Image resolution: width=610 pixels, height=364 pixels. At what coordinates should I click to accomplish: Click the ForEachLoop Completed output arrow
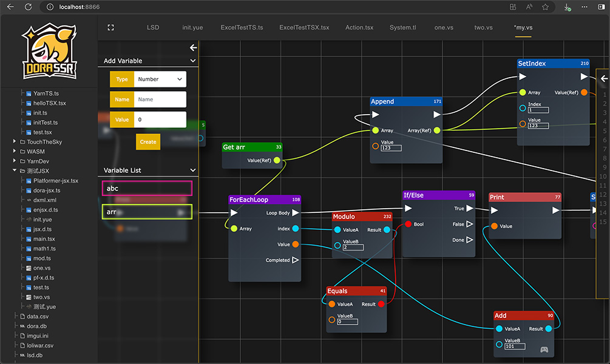pos(295,260)
